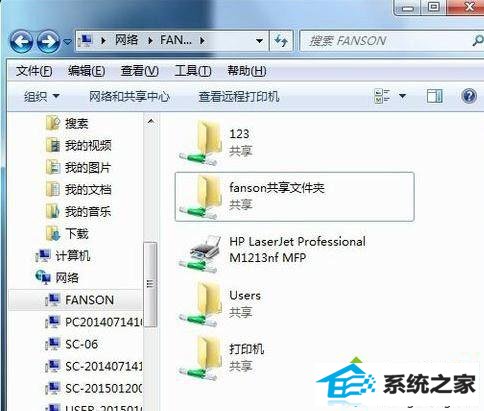Click the Back navigation arrow button
The image size is (484, 411).
[21, 42]
